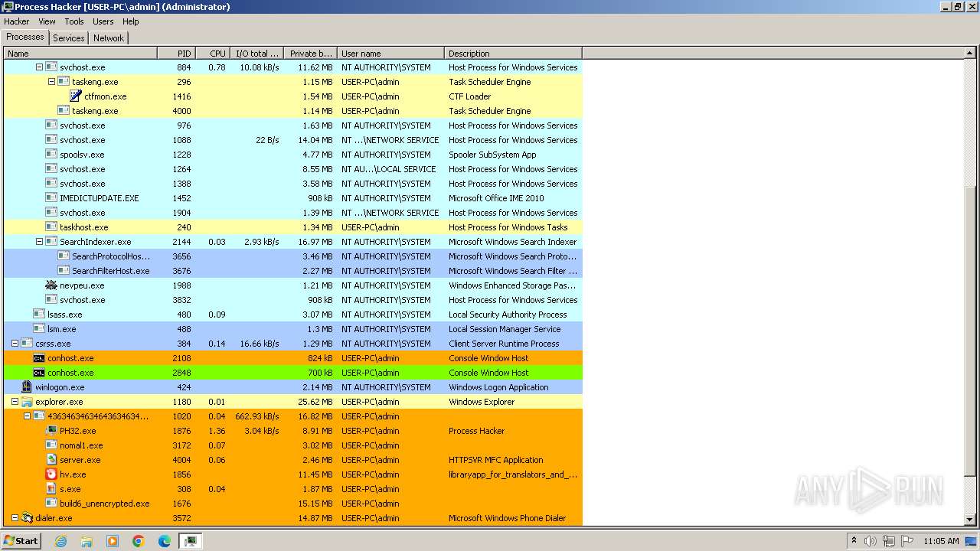Click the lsm.exe process icon

click(39, 329)
